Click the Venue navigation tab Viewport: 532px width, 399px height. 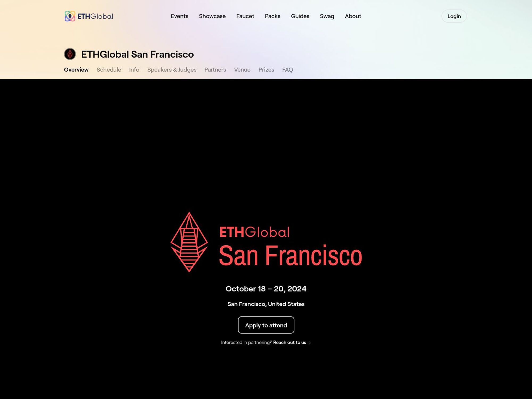pos(242,69)
